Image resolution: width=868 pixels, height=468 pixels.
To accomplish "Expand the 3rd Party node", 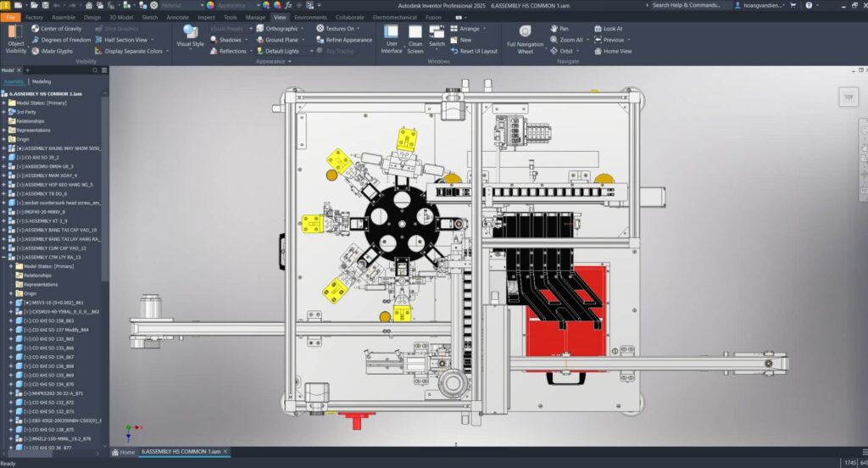I will (x=4, y=112).
